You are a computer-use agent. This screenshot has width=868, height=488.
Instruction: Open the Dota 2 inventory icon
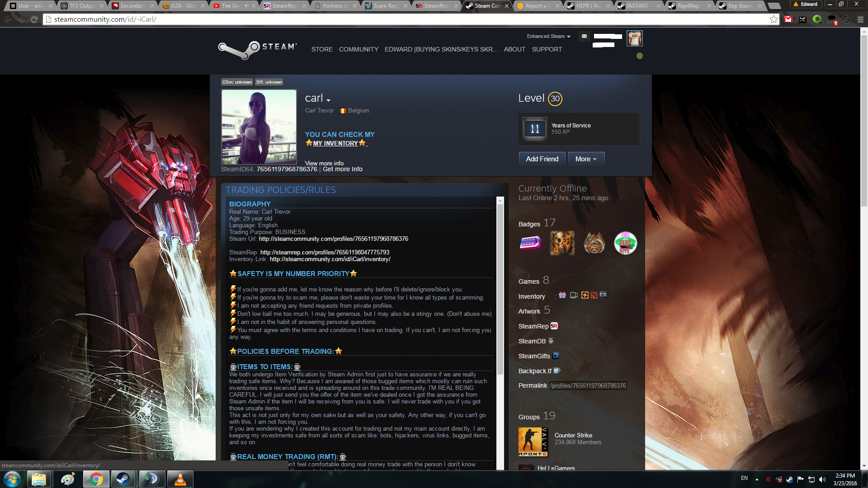click(x=594, y=295)
